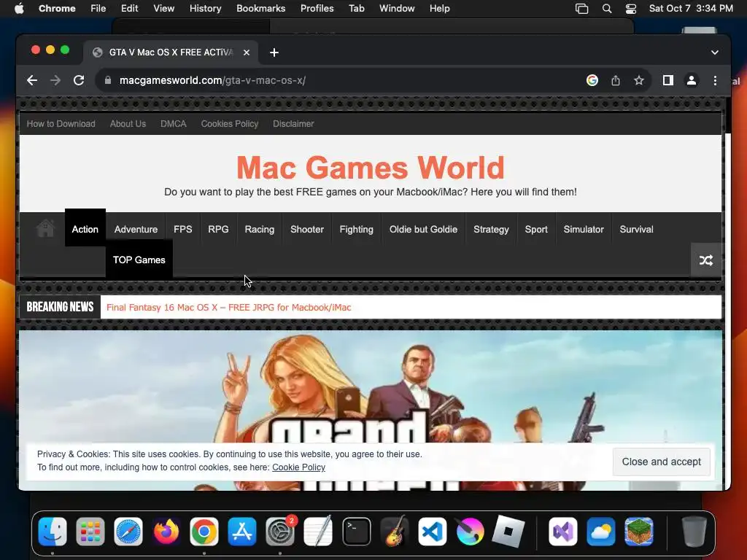The image size is (747, 560).
Task: Launch Visual Studio Code from dock
Action: pos(433,532)
